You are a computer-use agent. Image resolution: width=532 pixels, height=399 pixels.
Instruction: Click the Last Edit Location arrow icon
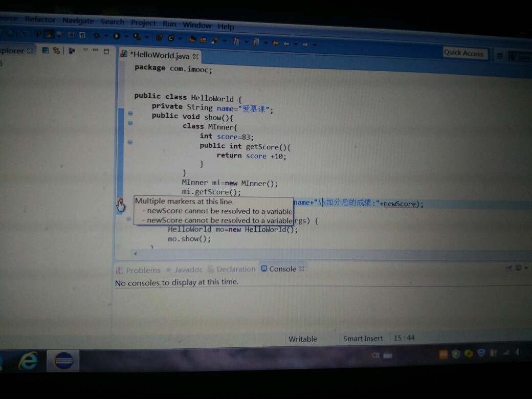(276, 43)
